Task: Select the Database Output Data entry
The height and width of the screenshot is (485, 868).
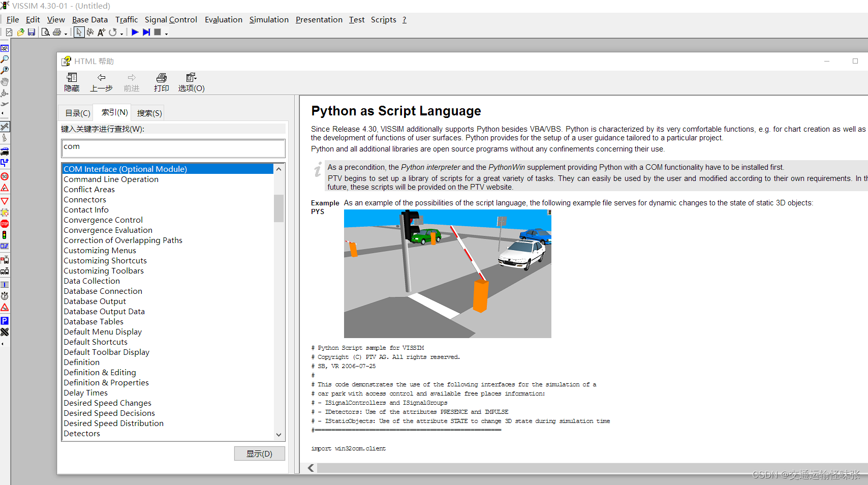Action: pyautogui.click(x=104, y=311)
